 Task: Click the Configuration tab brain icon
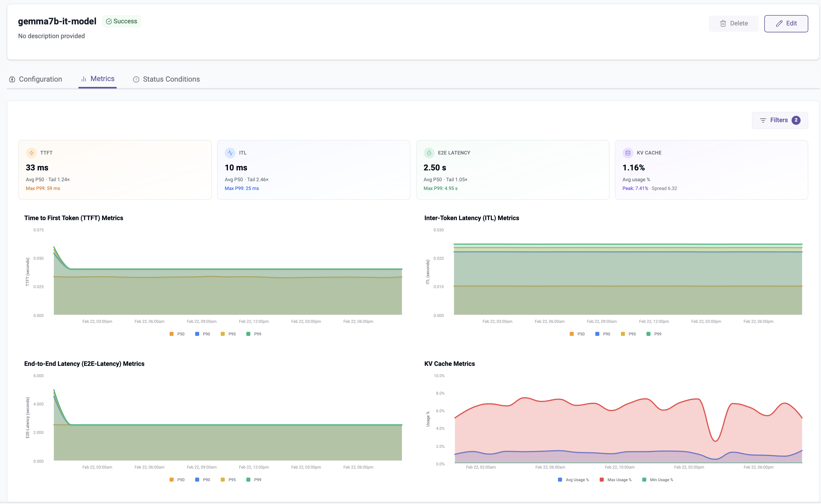point(12,79)
